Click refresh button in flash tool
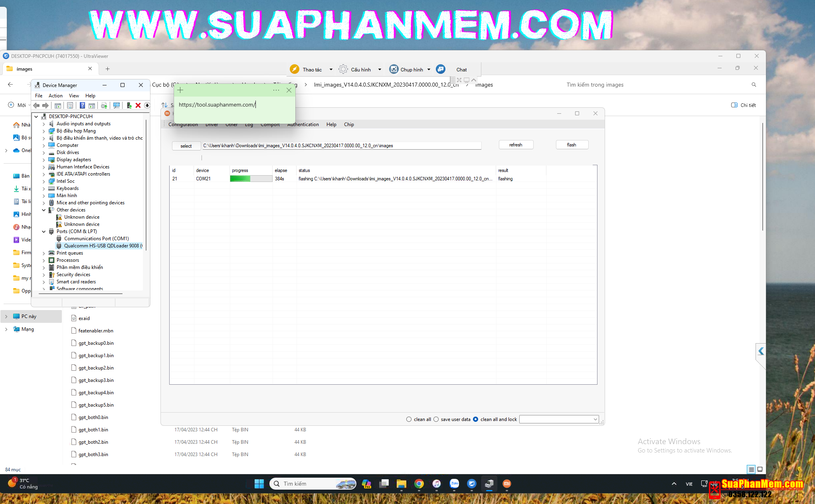Image resolution: width=815 pixels, height=504 pixels. 514,145
